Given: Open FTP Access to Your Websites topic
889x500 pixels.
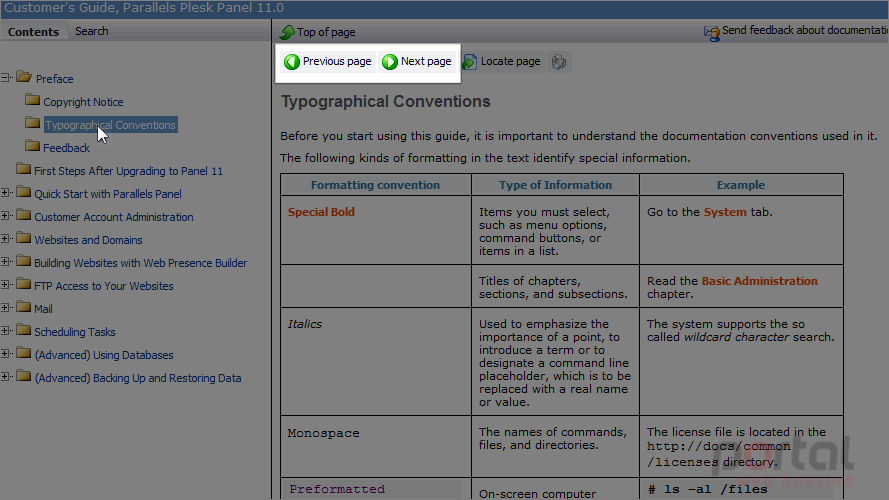Looking at the screenshot, I should click(x=104, y=286).
